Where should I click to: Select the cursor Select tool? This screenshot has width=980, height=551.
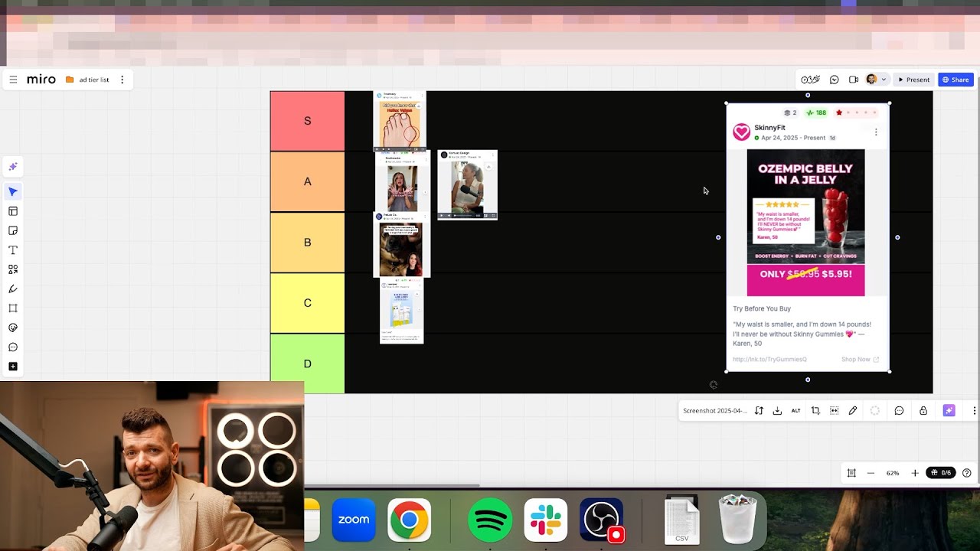[13, 191]
